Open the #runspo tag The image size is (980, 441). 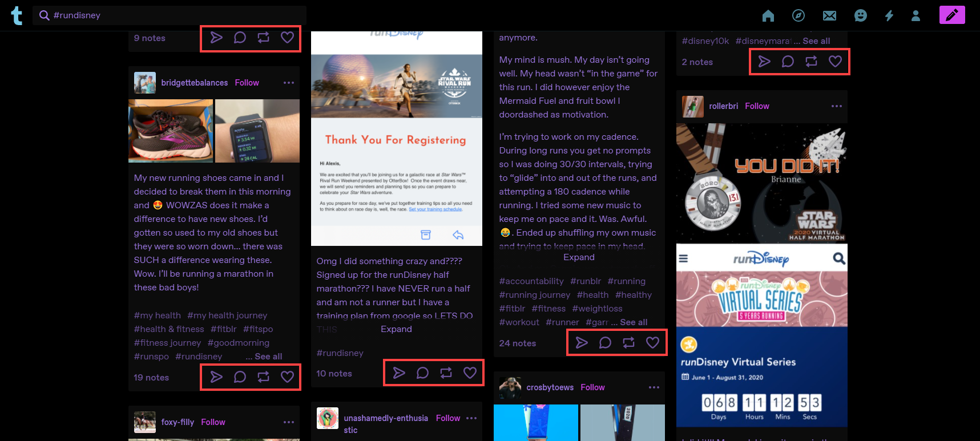pyautogui.click(x=151, y=357)
